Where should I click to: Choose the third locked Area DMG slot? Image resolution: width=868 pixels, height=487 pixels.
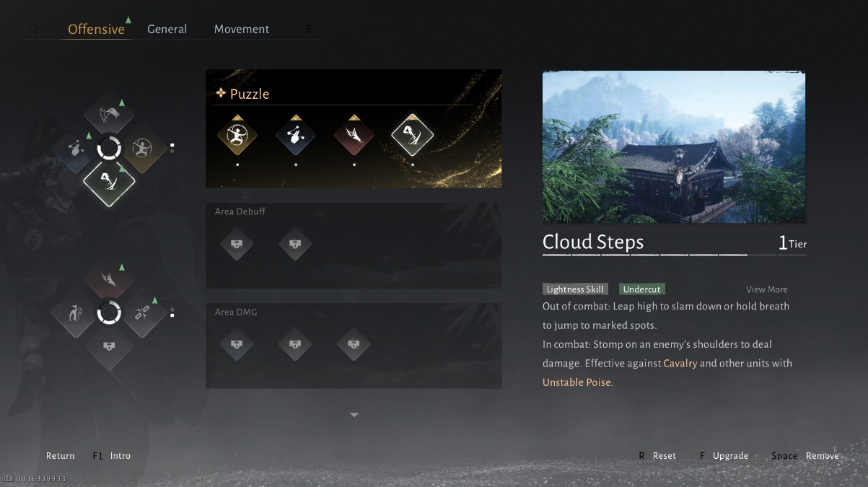pyautogui.click(x=354, y=345)
